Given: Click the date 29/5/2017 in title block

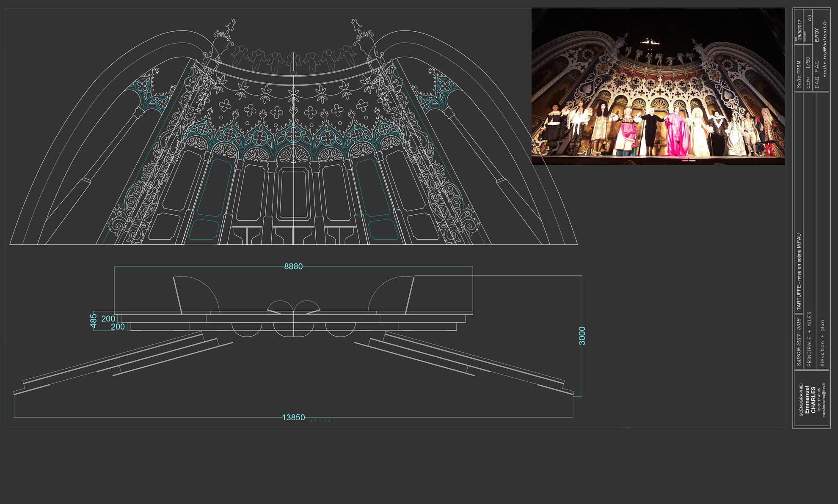Looking at the screenshot, I should 799,30.
